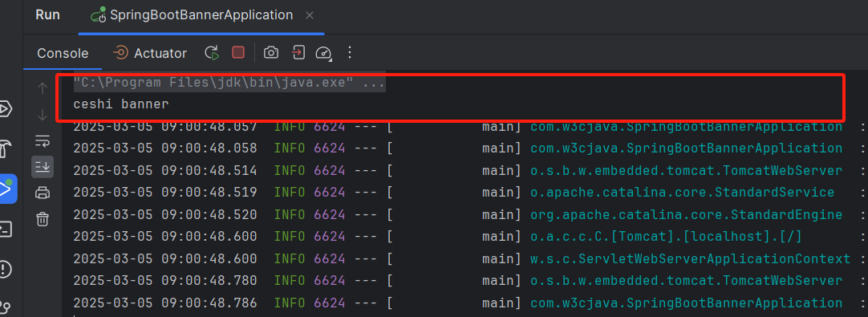Switch to the Actuator tab

149,53
